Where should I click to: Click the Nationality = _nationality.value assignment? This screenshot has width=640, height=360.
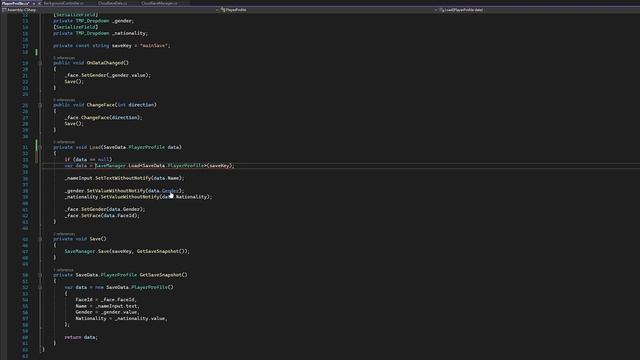[x=121, y=318]
